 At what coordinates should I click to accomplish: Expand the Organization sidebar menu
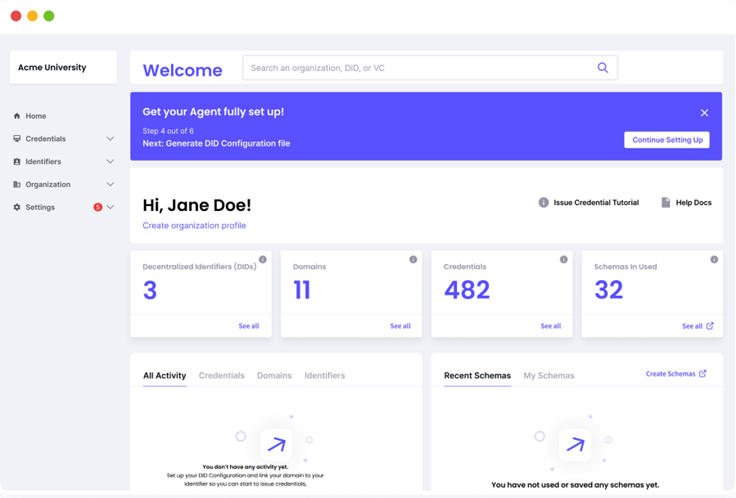click(x=110, y=185)
